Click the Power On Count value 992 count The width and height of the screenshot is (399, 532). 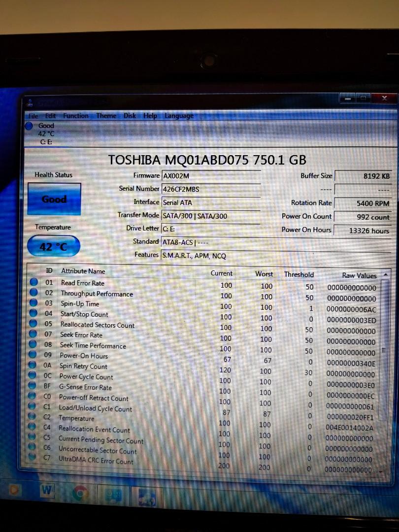(x=363, y=217)
